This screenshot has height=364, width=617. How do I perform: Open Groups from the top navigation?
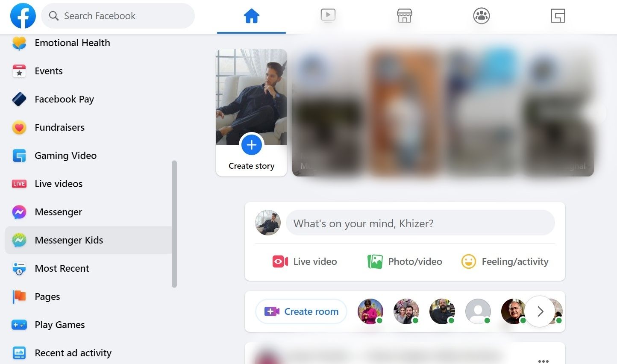pyautogui.click(x=481, y=15)
